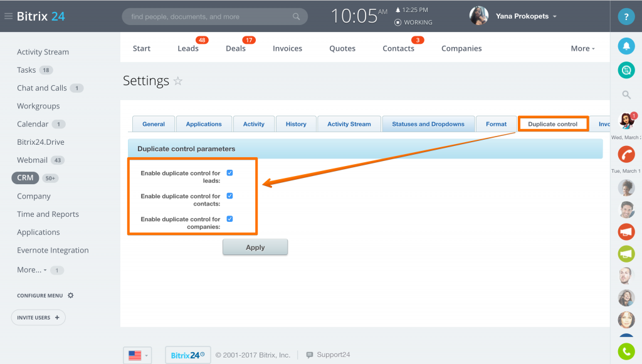Open the red megaphone announcement icon
This screenshot has width=642, height=364.
pos(626,232)
